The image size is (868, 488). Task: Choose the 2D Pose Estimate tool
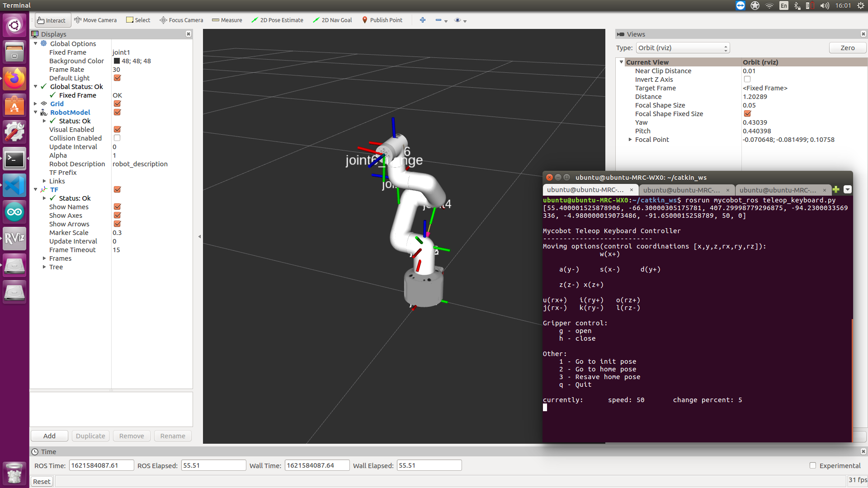point(277,20)
